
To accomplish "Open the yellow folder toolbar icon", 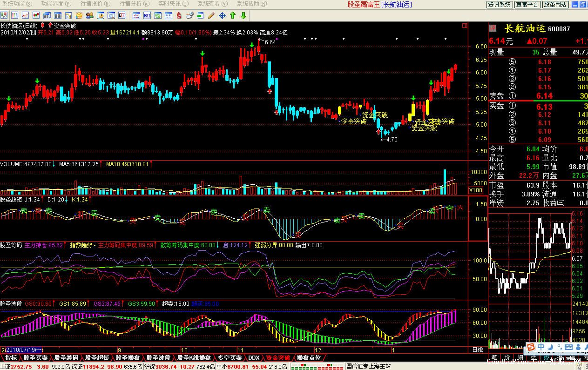I will (x=79, y=15).
